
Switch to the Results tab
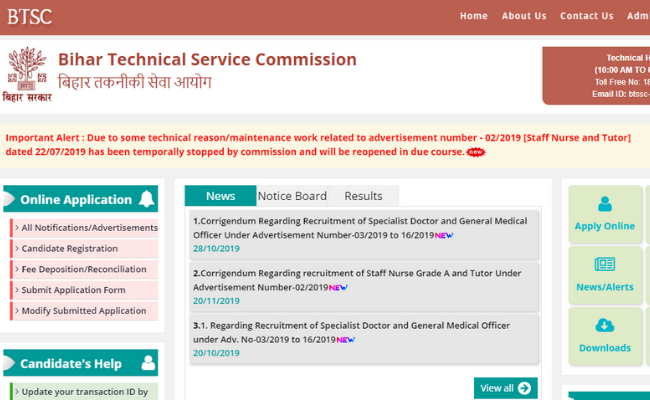[363, 196]
